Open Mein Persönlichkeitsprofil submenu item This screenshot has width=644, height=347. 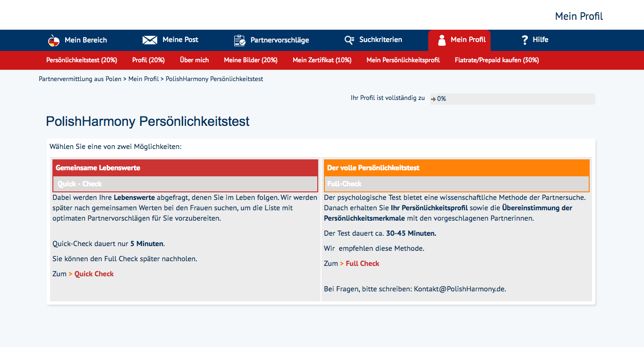[x=403, y=60]
